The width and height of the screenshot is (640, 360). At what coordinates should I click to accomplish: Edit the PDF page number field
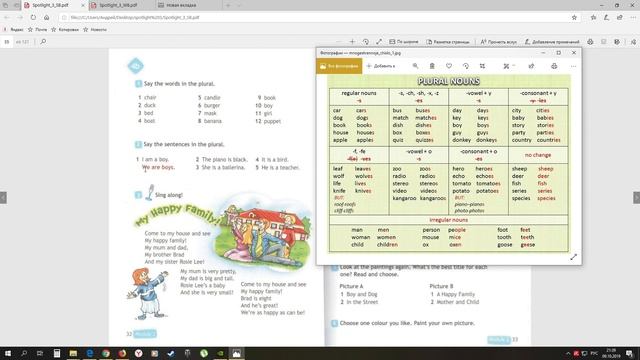point(7,42)
